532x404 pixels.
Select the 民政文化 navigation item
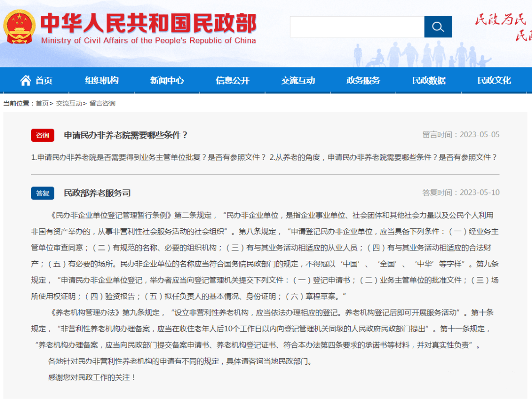pyautogui.click(x=495, y=80)
